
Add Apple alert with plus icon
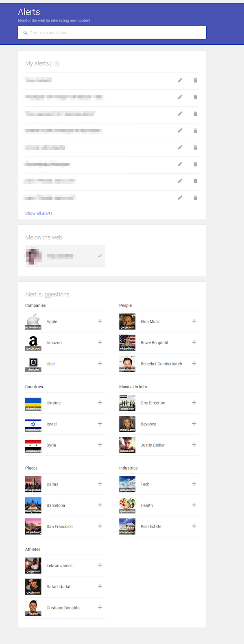tap(100, 321)
